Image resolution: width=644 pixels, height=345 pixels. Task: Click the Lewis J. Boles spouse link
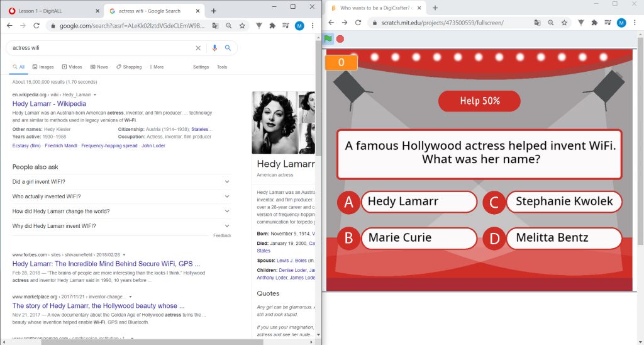point(292,261)
